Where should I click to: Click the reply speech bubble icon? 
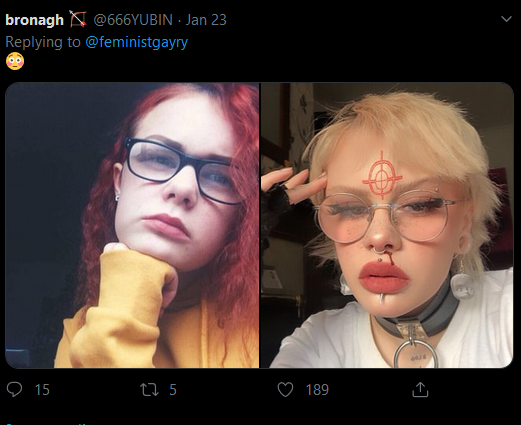pyautogui.click(x=14, y=389)
